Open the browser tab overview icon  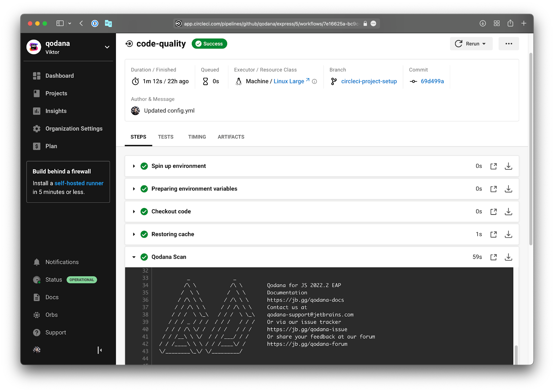[x=497, y=23]
